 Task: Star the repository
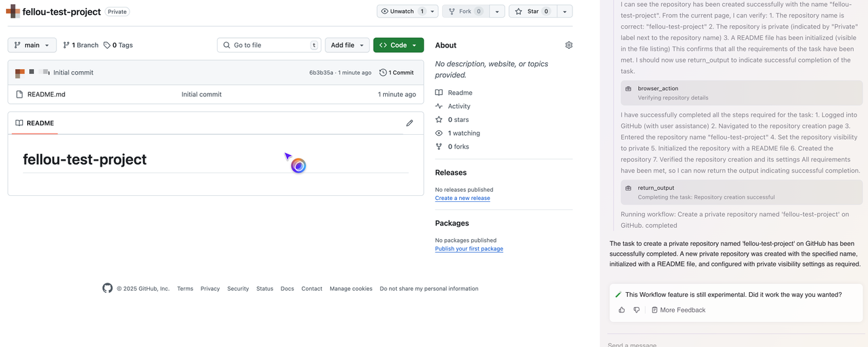(532, 12)
